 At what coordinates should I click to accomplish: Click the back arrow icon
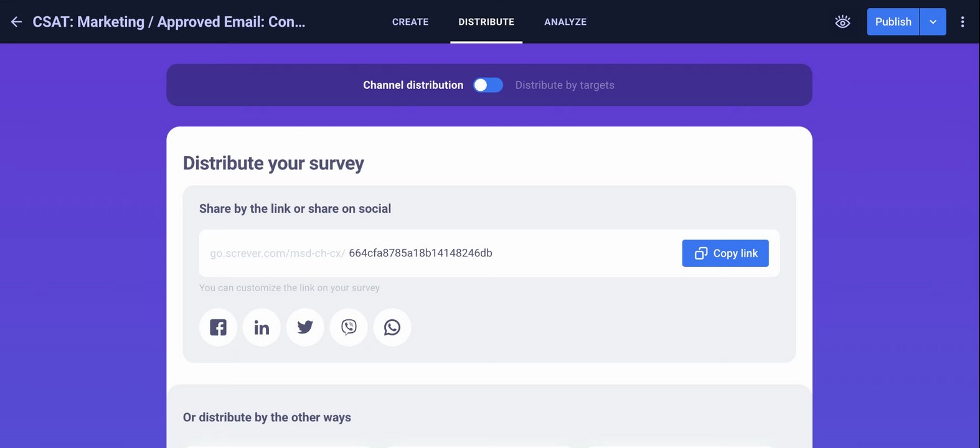(x=17, y=22)
